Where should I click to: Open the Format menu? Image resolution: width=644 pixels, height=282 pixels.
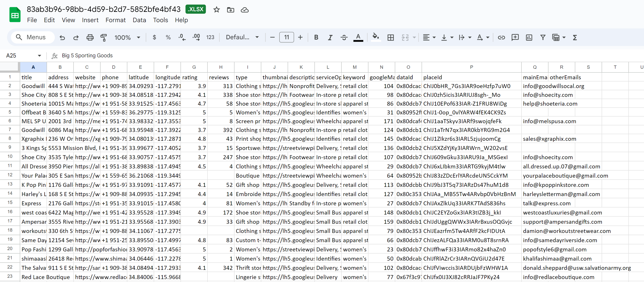click(x=115, y=20)
